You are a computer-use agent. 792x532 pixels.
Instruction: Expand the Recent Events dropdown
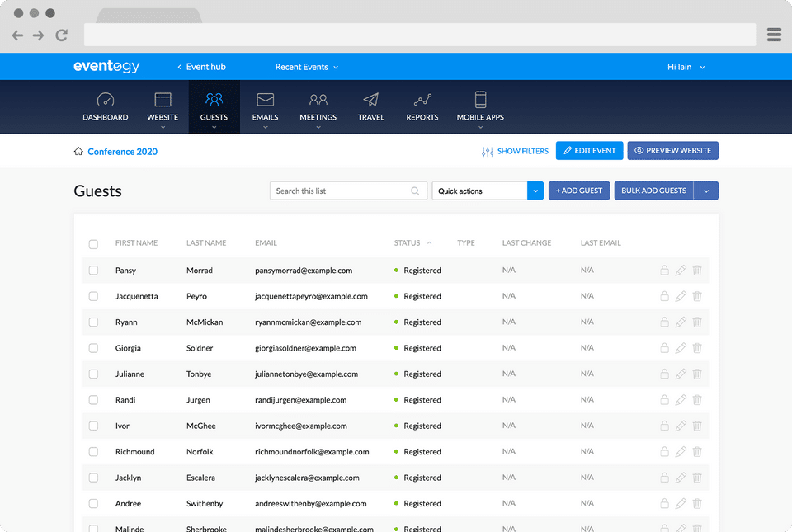[x=307, y=67]
